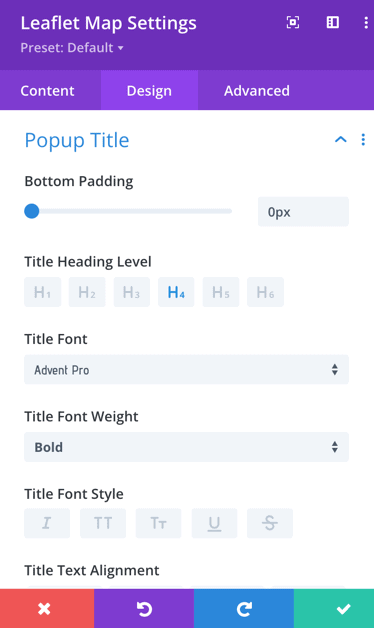Click the undo arrow icon
Screen dimensions: 374x628
[x=144, y=608]
